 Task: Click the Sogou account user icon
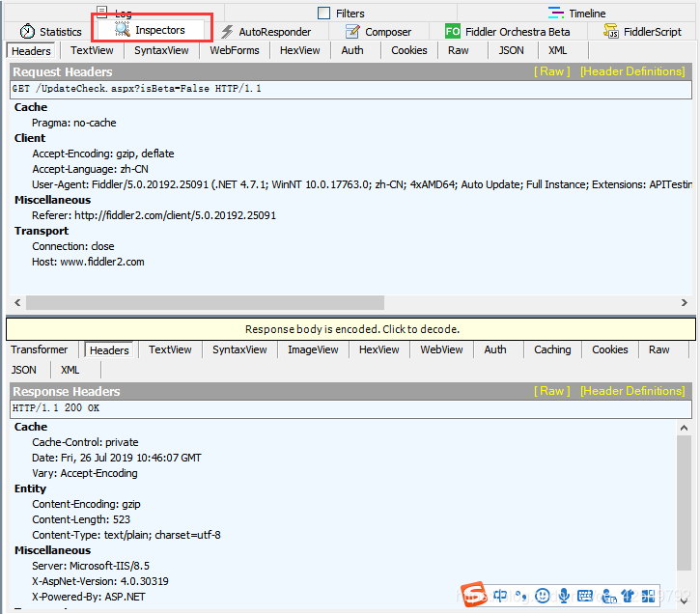(608, 596)
